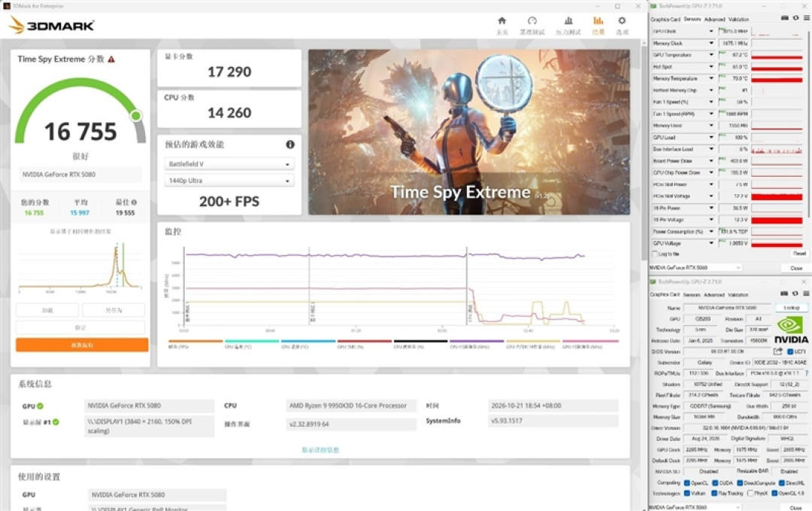The image size is (812, 511).
Task: Select the orange results icon in 3DMark
Action: 598,21
